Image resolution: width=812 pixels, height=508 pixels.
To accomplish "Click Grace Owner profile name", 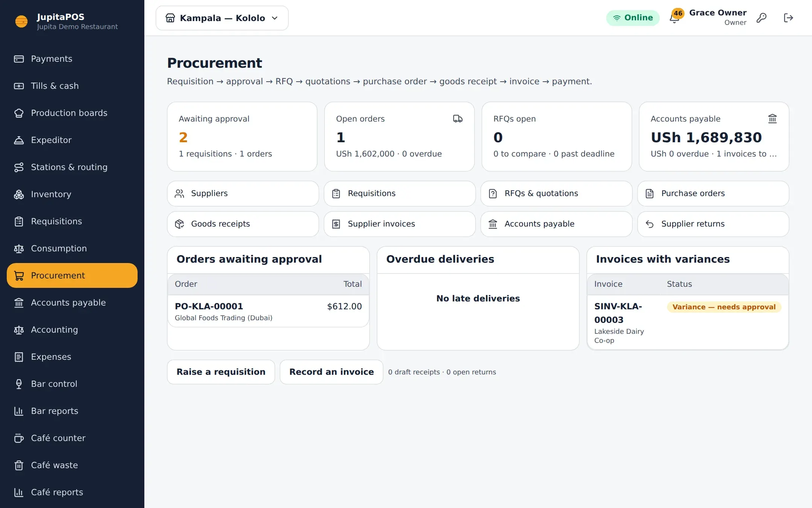I will click(x=718, y=13).
